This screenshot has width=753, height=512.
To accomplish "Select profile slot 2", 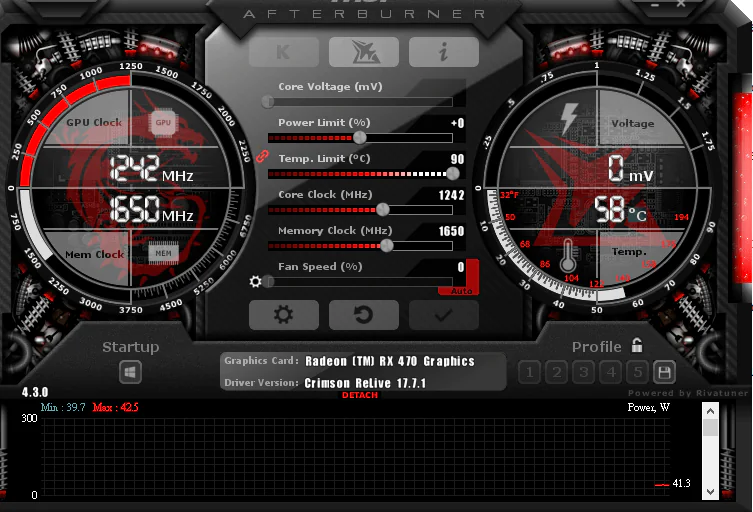I will (x=557, y=372).
